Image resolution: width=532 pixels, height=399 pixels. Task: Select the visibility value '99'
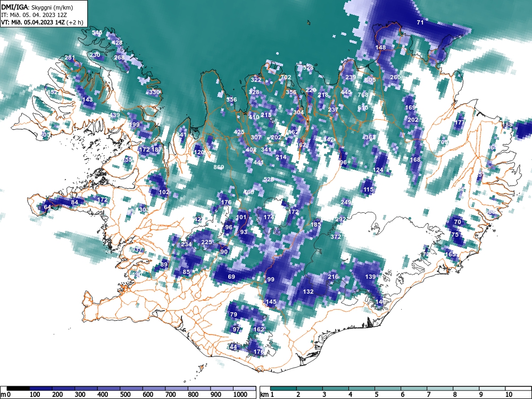coord(270,279)
